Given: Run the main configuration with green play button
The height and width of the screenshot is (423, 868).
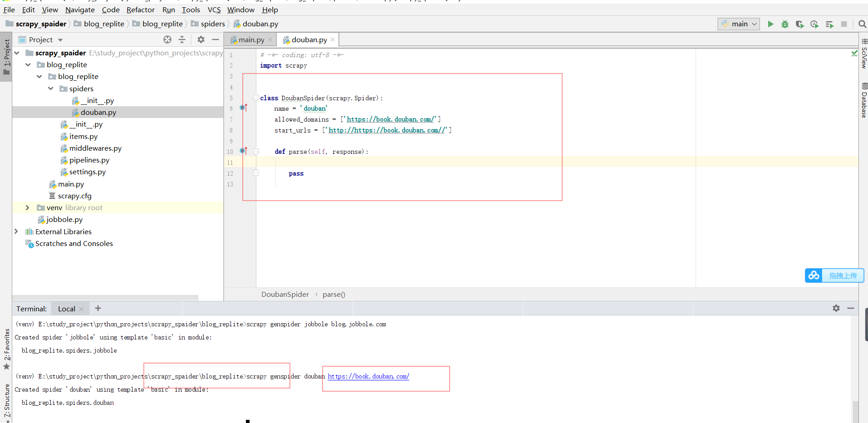Looking at the screenshot, I should 770,24.
